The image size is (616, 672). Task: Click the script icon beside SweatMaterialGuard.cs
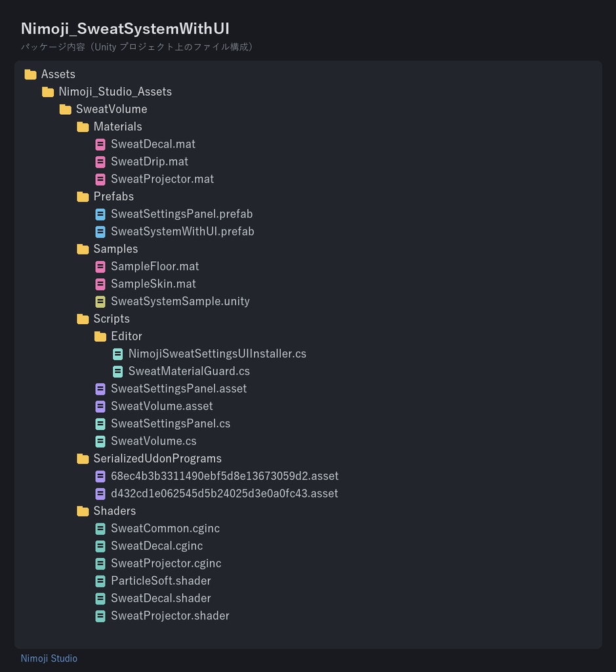point(118,371)
